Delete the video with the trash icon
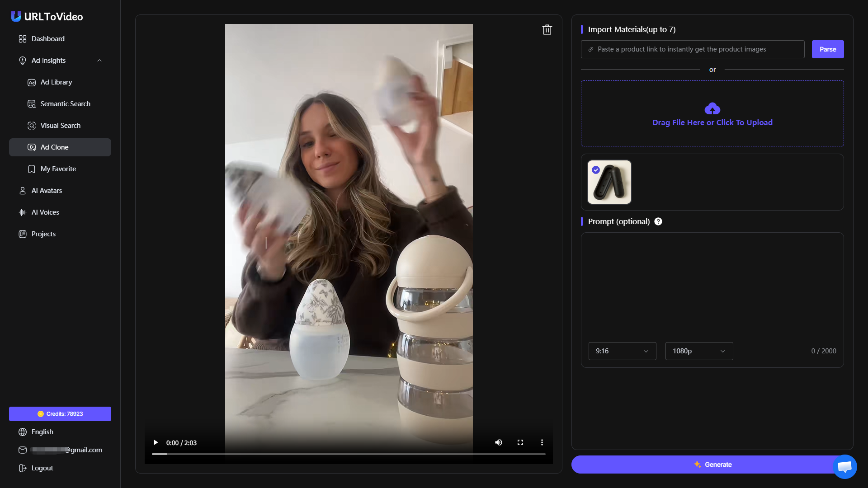This screenshot has height=488, width=868. (547, 30)
